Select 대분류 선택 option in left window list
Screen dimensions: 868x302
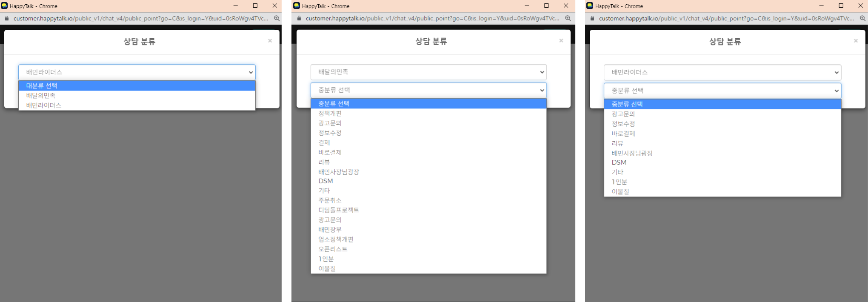point(137,85)
